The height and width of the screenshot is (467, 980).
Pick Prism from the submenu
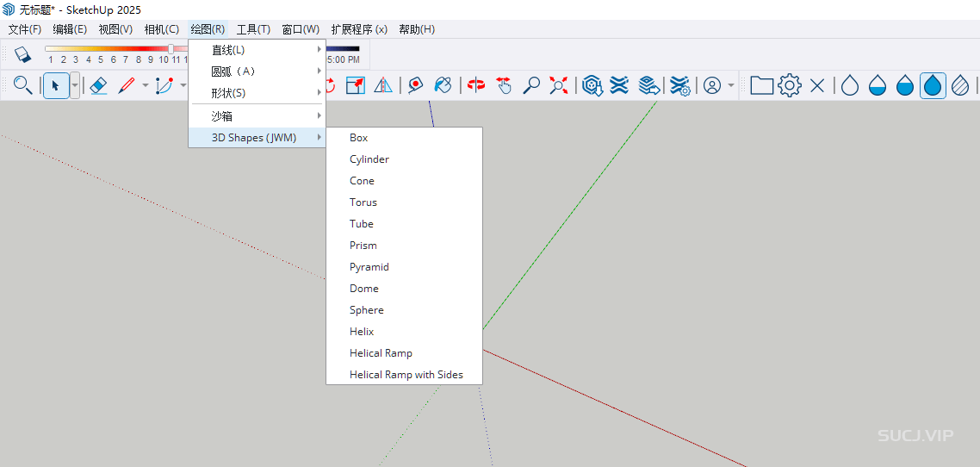[404, 246]
